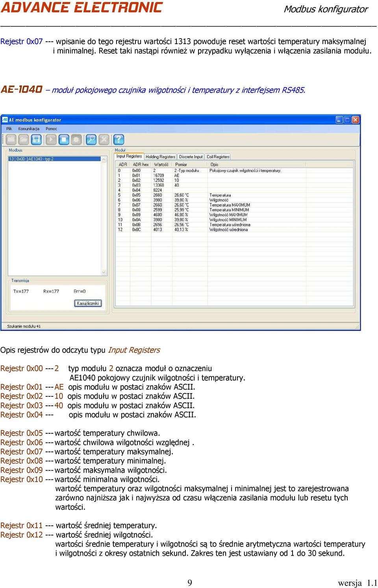Click the 'Pokojowy czujnik wilgotności i temperatury' description

(245, 171)
